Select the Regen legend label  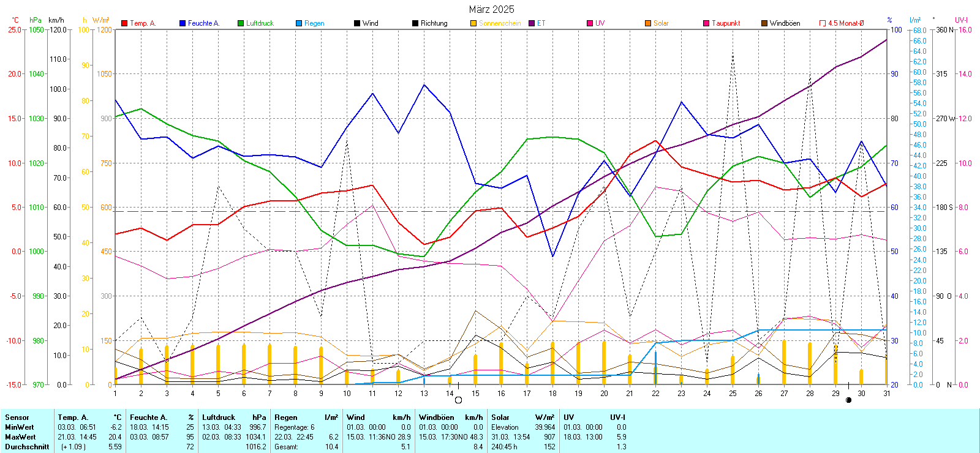coord(314,23)
